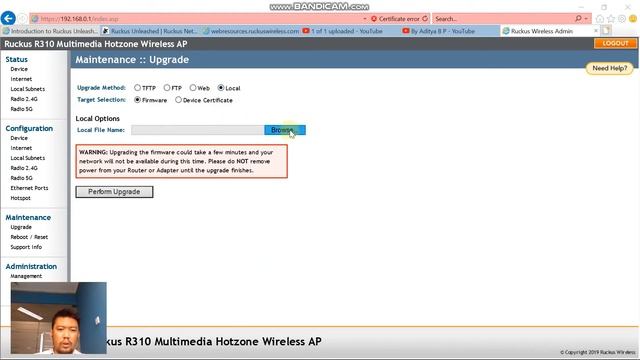Image resolution: width=640 pixels, height=360 pixels.
Task: Focus the browser Search box
Action: click(x=503, y=19)
